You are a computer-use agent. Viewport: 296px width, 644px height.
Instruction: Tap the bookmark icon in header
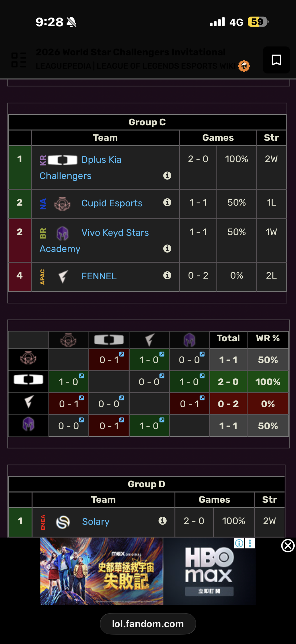[x=276, y=60]
